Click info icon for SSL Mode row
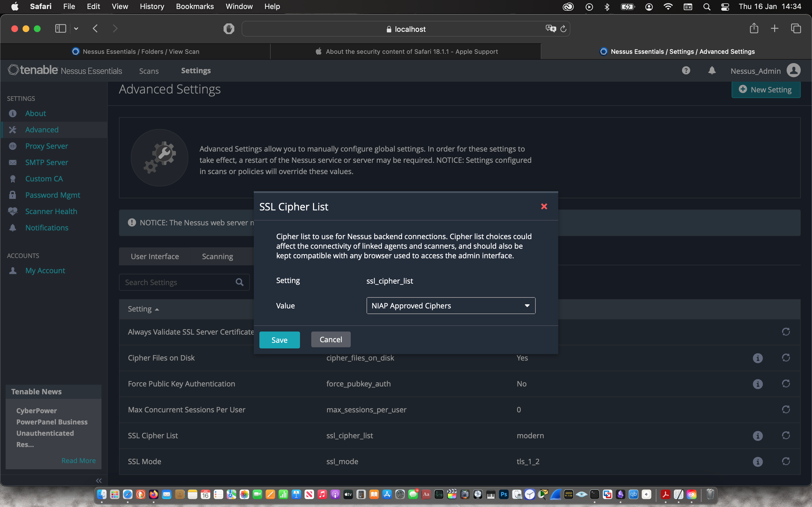The width and height of the screenshot is (812, 507). [x=758, y=462]
